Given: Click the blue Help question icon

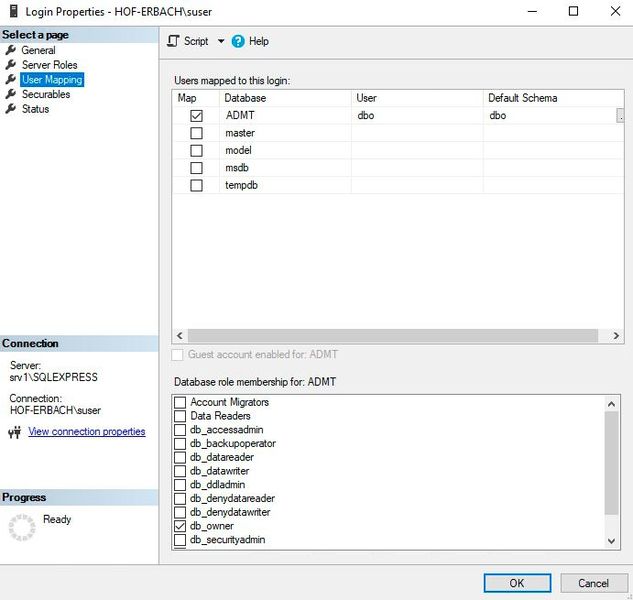Looking at the screenshot, I should (238, 41).
